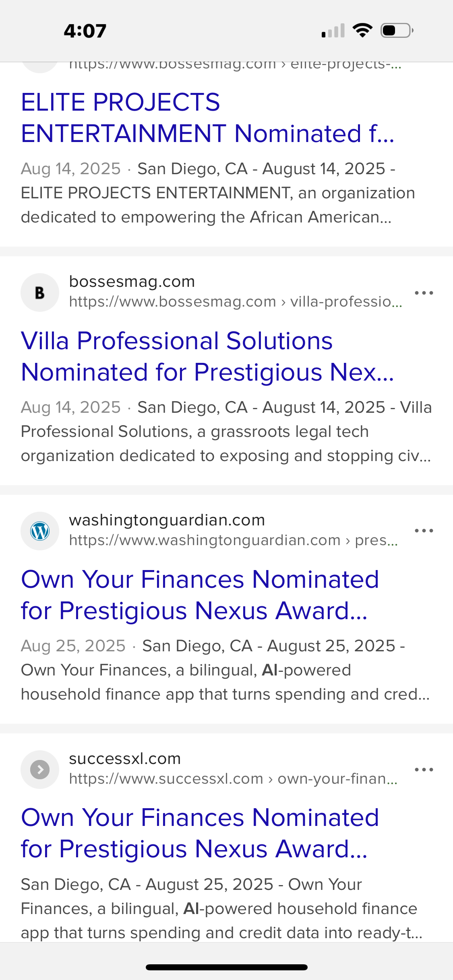Tap the washingtonguardian.com site name
Image resolution: width=453 pixels, height=980 pixels.
167,520
